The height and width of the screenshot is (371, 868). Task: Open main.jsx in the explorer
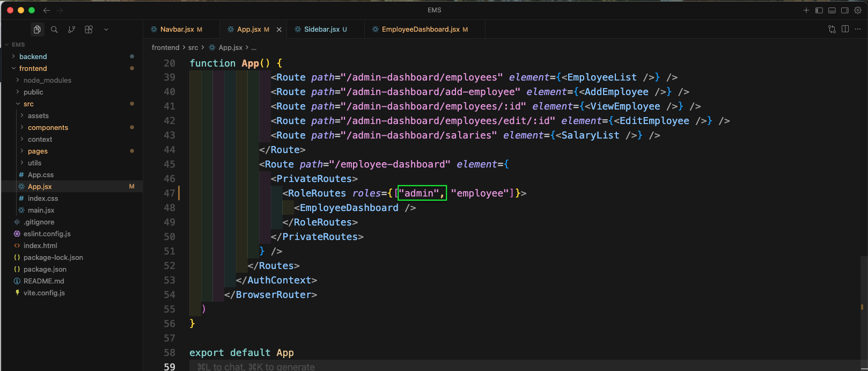click(x=71, y=210)
